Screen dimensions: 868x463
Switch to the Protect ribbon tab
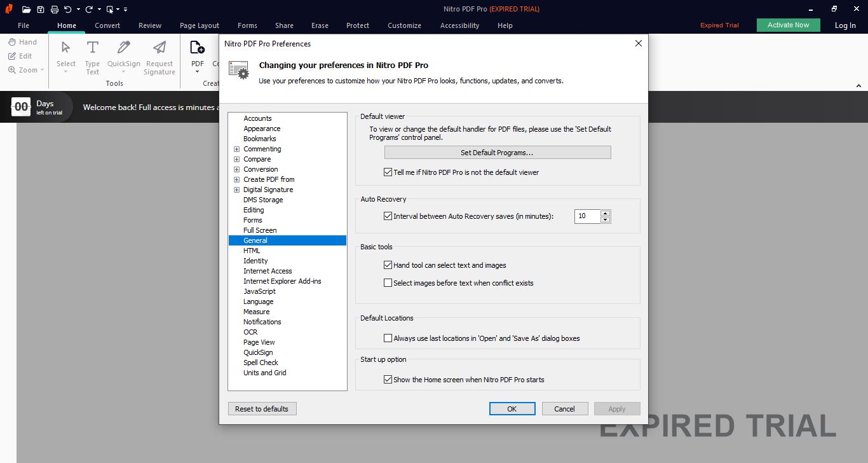[x=358, y=25]
